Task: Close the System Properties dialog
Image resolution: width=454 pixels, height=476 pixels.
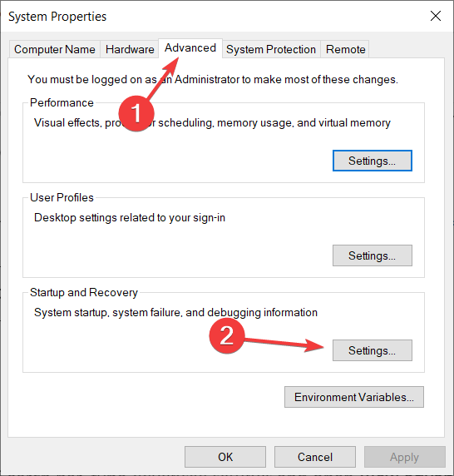Action: (436, 16)
